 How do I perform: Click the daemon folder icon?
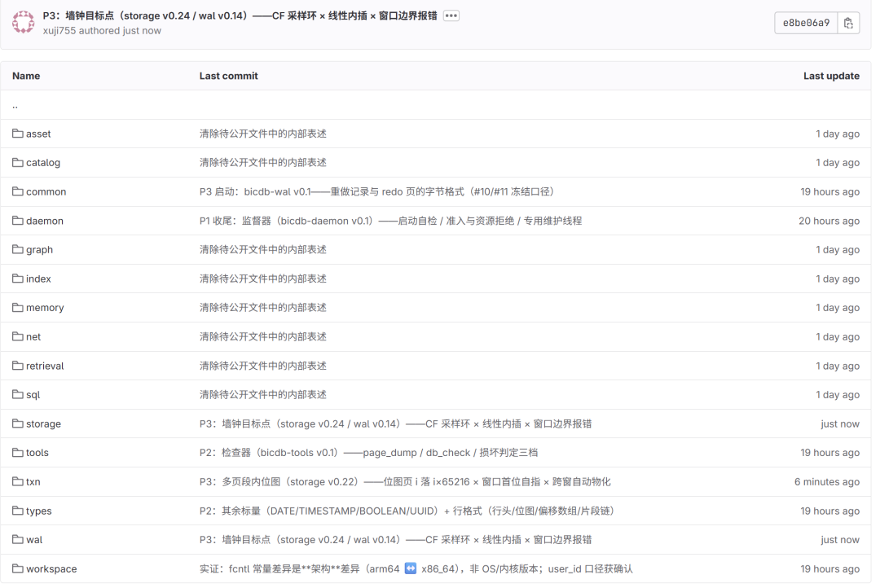pos(17,221)
